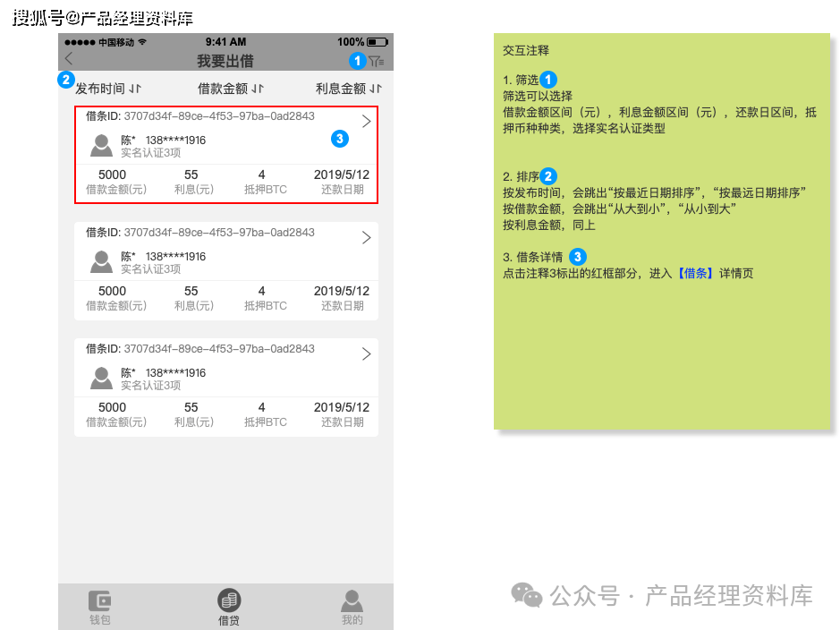Open second loan card chevron

point(367,237)
